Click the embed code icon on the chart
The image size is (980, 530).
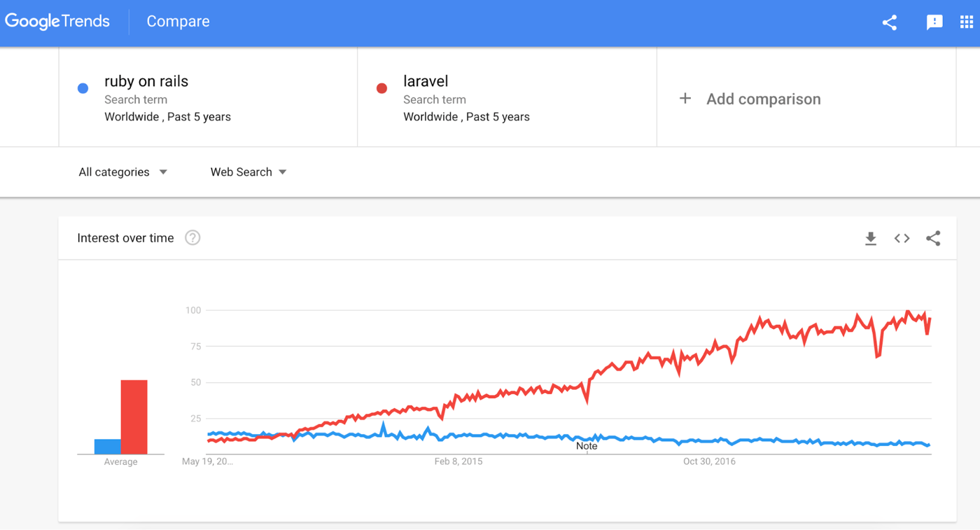(902, 238)
